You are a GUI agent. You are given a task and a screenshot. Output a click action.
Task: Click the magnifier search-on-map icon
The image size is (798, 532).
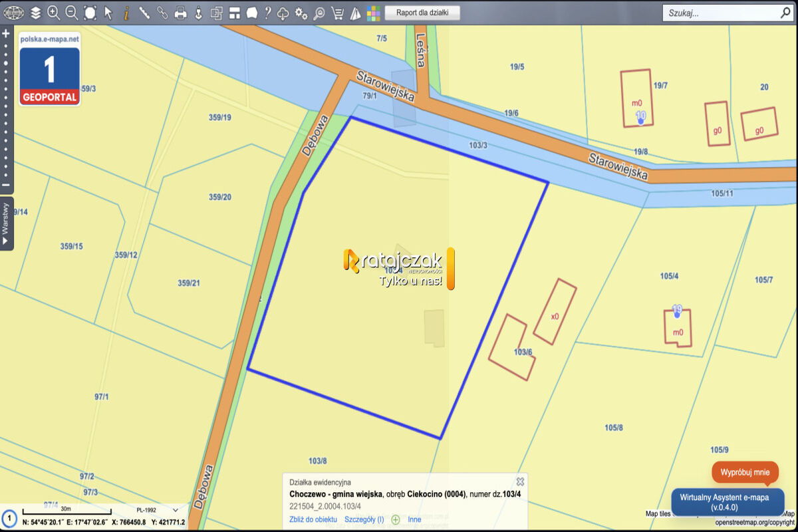click(319, 13)
